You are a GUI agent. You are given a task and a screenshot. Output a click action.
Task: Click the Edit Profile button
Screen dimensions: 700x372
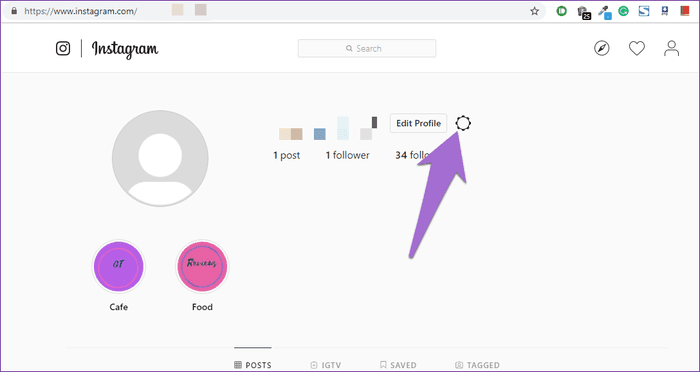click(x=418, y=123)
